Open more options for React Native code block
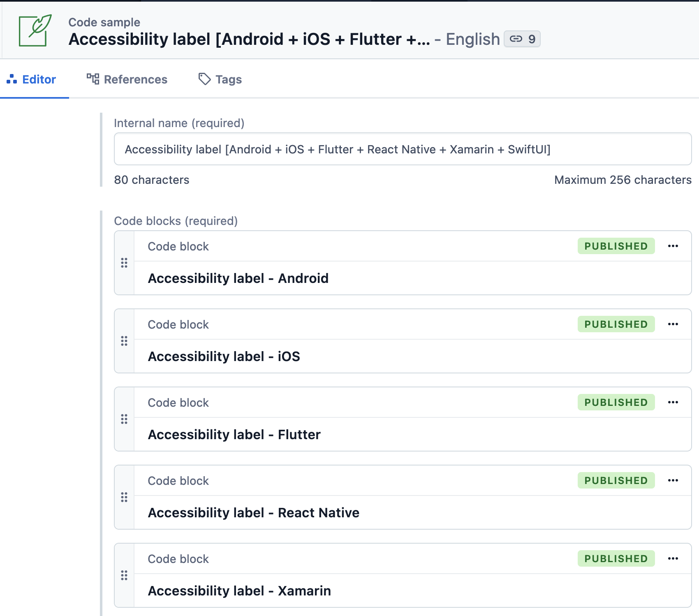The width and height of the screenshot is (699, 616). tap(673, 480)
